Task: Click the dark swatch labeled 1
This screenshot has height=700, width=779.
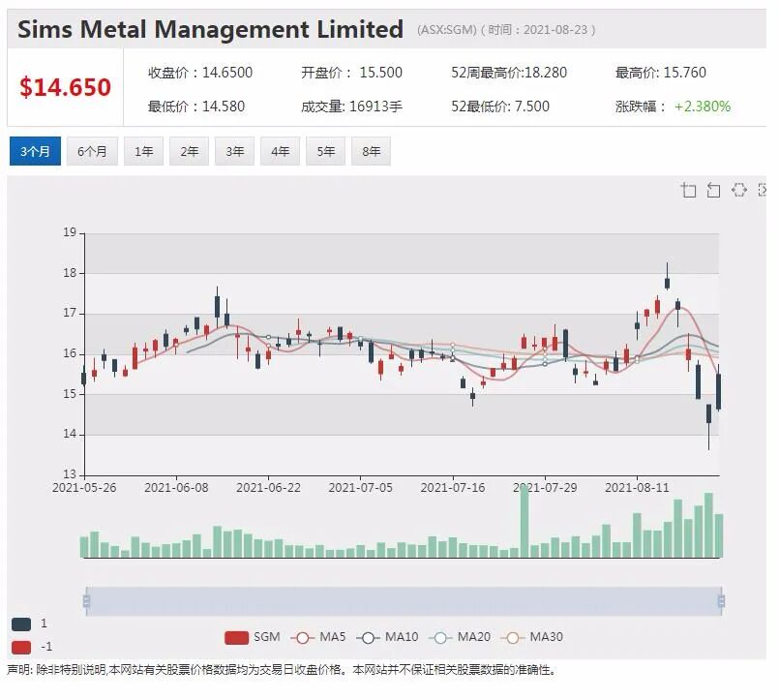Action: [21, 624]
